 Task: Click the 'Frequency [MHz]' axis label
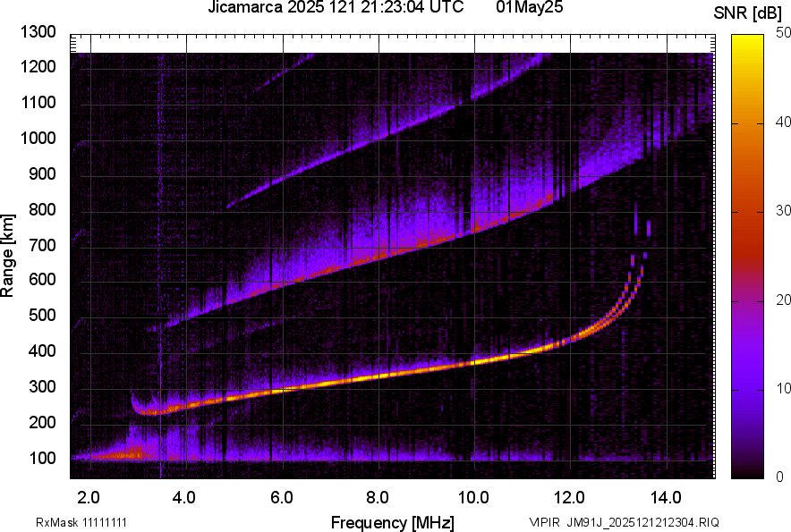pyautogui.click(x=393, y=522)
